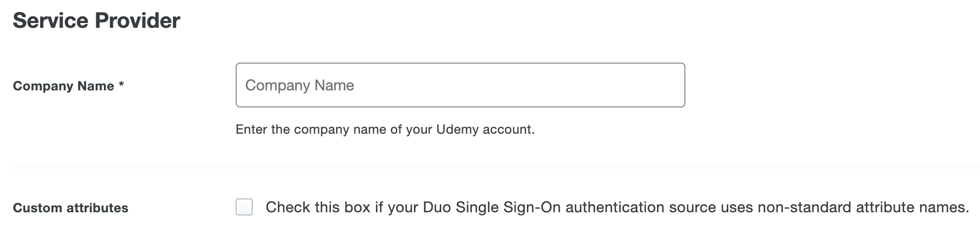The width and height of the screenshot is (980, 231).
Task: Click the "Custom attributes" row label
Action: 70,208
